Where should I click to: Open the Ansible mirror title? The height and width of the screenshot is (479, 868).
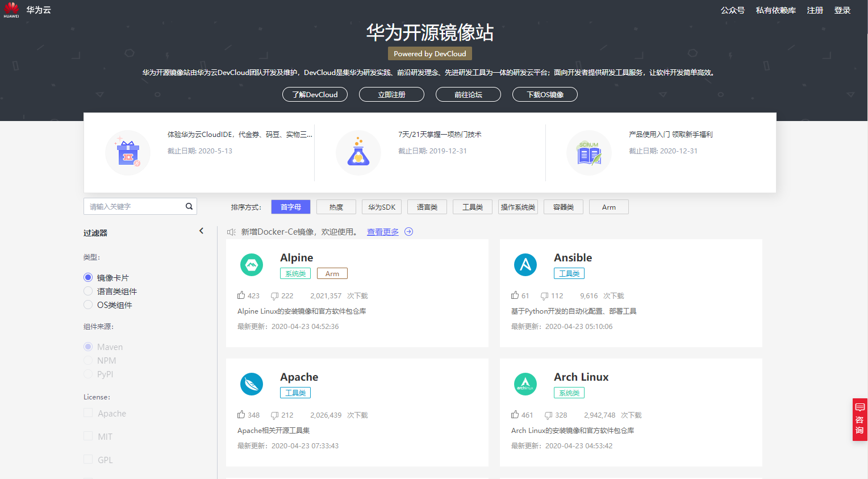click(x=573, y=257)
